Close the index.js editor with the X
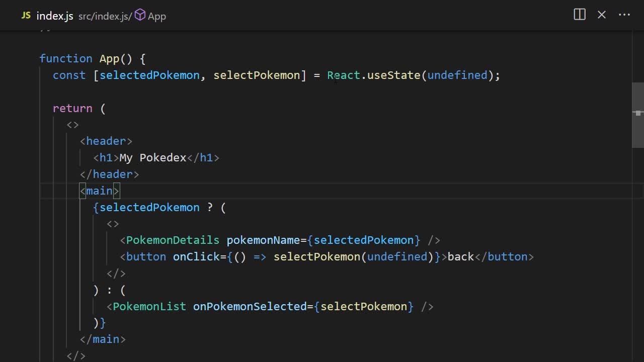Image resolution: width=644 pixels, height=362 pixels. click(602, 15)
